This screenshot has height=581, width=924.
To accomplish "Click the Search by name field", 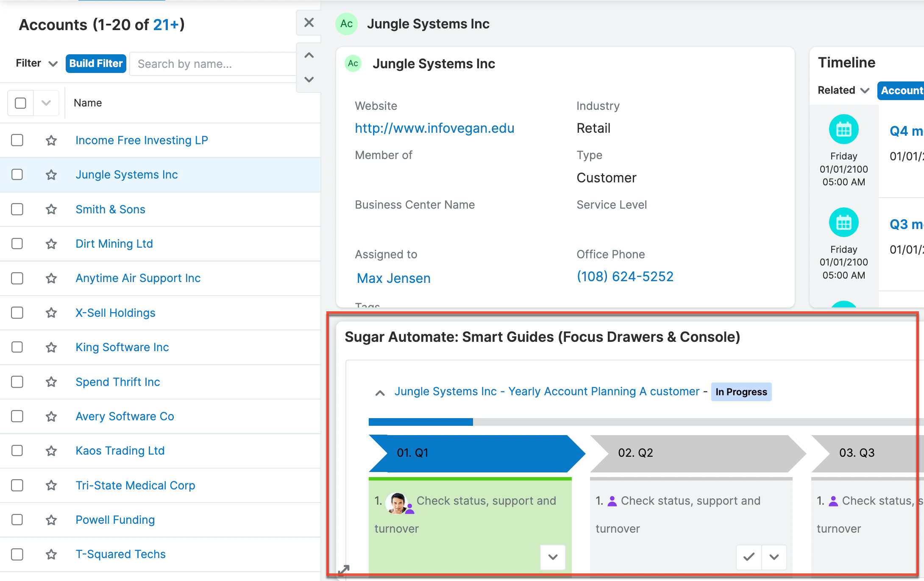I will pyautogui.click(x=212, y=64).
